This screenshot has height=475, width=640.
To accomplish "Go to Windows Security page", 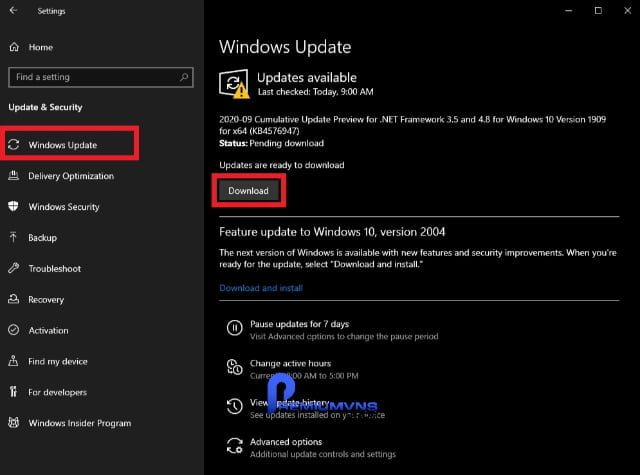I will 64,207.
